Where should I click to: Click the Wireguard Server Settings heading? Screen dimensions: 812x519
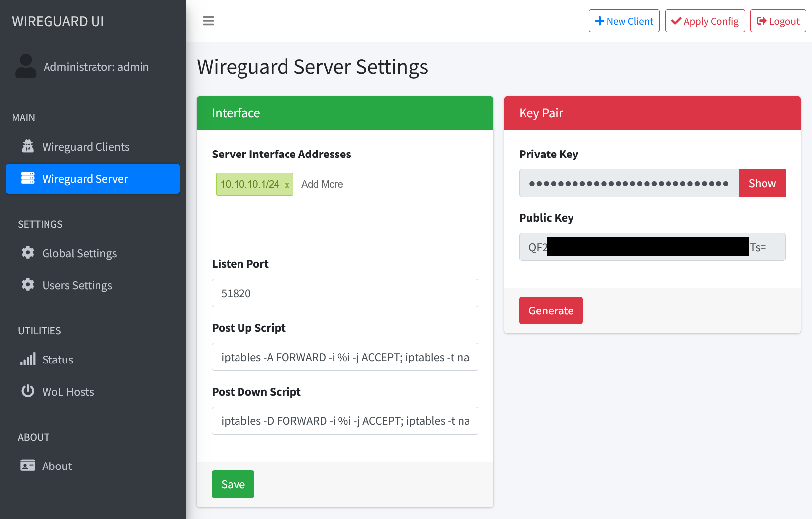click(312, 67)
